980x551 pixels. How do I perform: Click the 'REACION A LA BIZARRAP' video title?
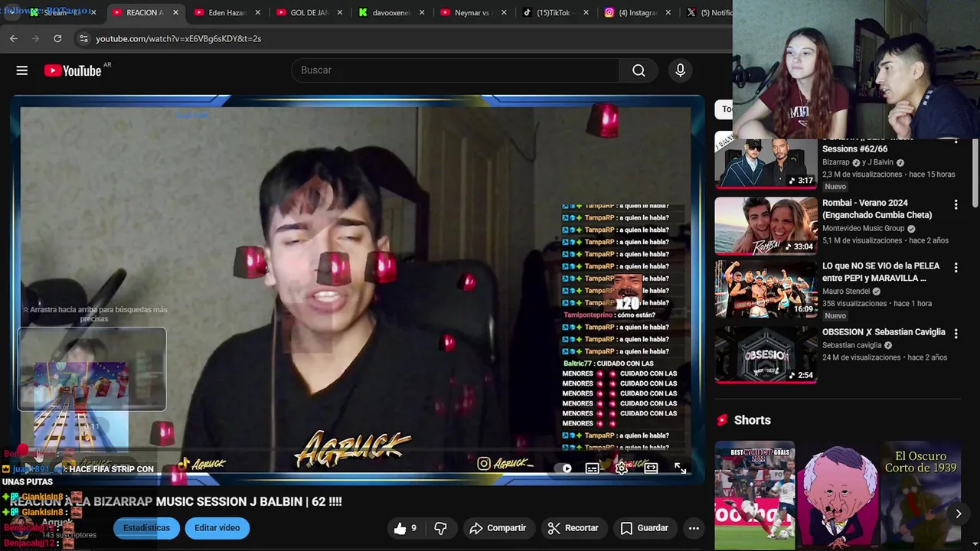coord(175,502)
